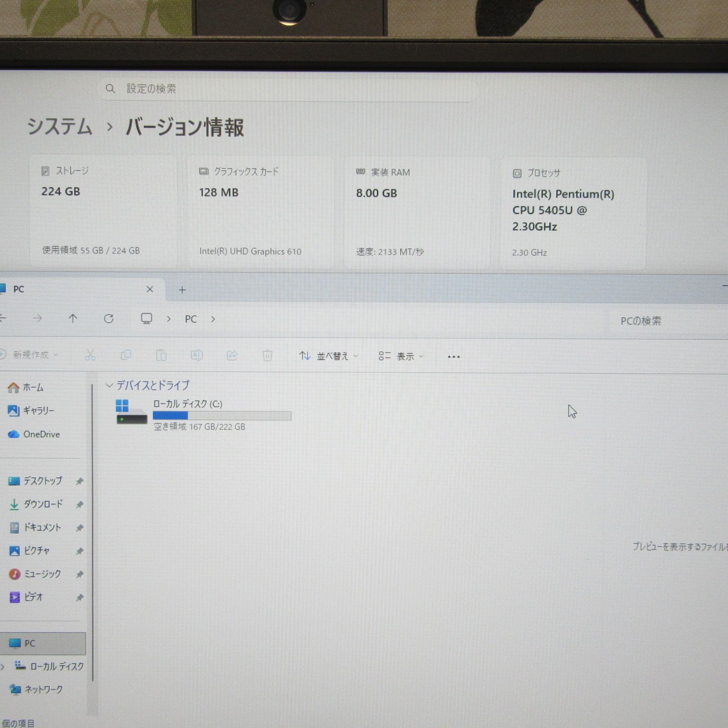Image resolution: width=728 pixels, height=728 pixels.
Task: Open the 並べ替え sort dropdown
Action: pyautogui.click(x=328, y=355)
